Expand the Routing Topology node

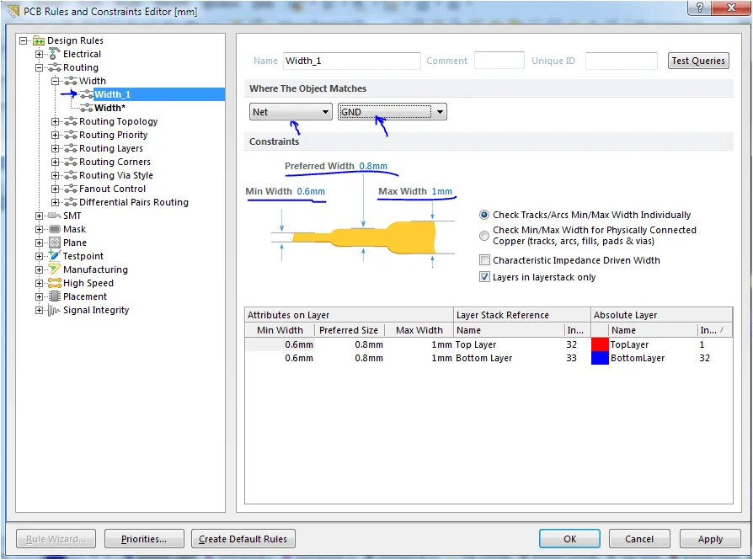click(x=56, y=121)
